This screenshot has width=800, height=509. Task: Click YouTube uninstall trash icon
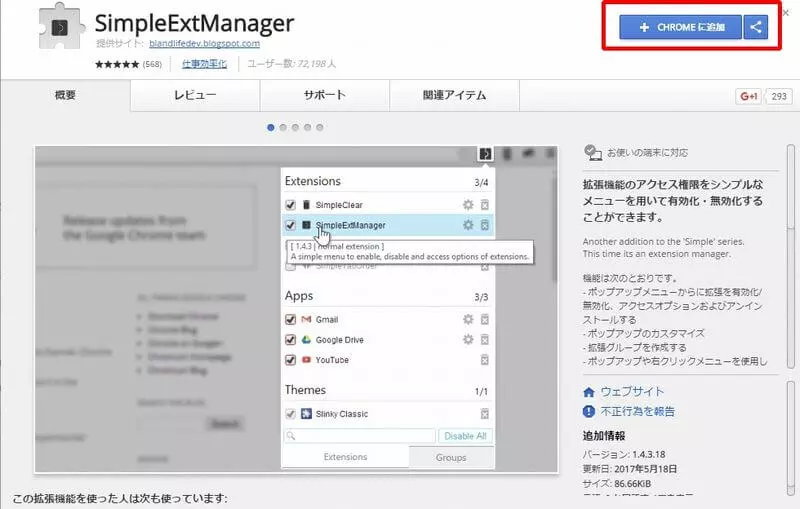pos(485,360)
